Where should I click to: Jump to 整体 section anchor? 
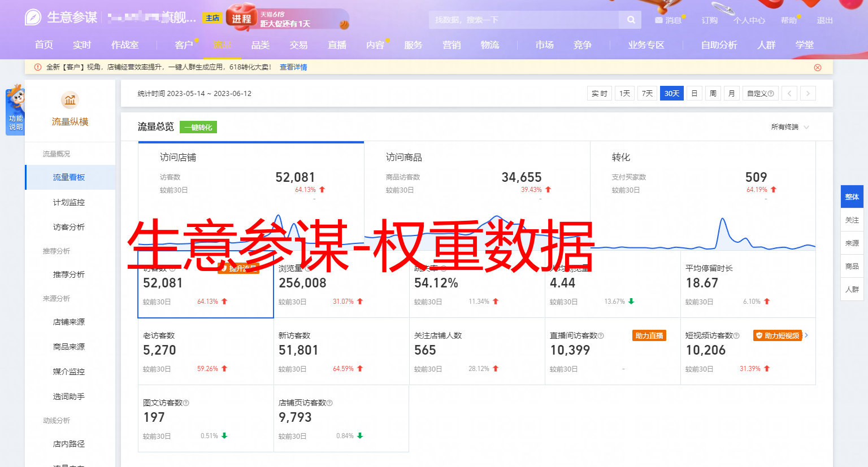point(852,197)
